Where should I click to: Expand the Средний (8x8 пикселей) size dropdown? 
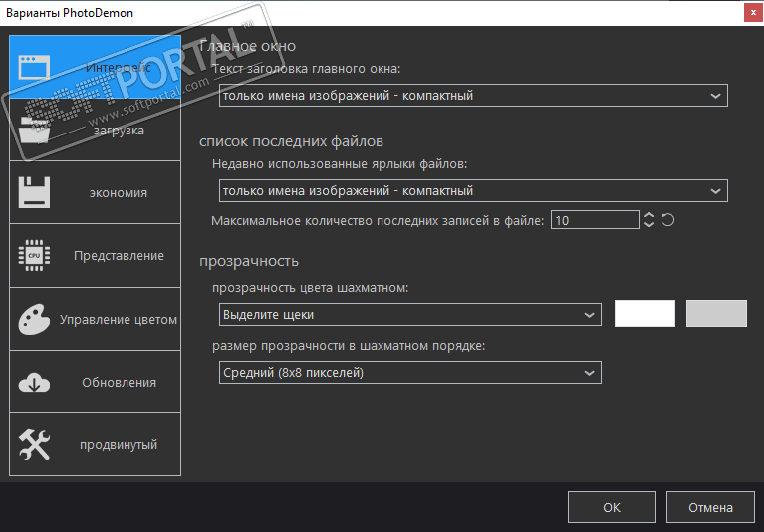click(409, 373)
